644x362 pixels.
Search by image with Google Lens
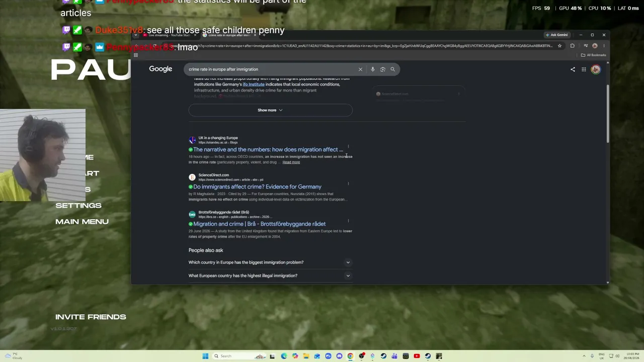[383, 69]
